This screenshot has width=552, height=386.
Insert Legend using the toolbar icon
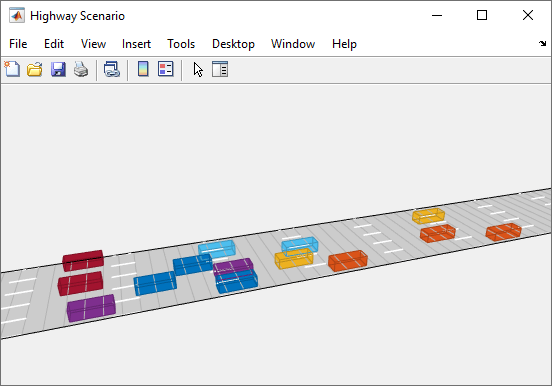click(x=165, y=69)
